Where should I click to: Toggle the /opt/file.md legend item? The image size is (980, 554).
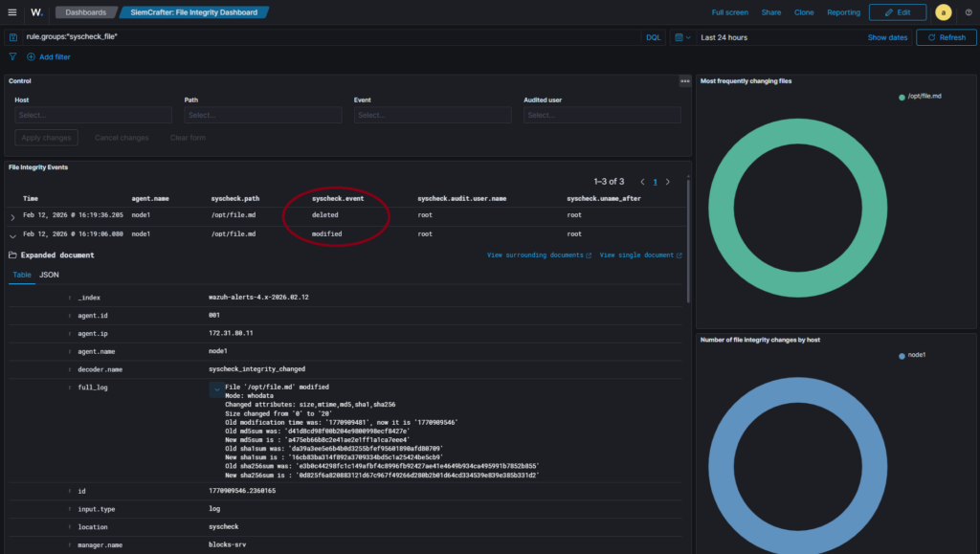924,97
